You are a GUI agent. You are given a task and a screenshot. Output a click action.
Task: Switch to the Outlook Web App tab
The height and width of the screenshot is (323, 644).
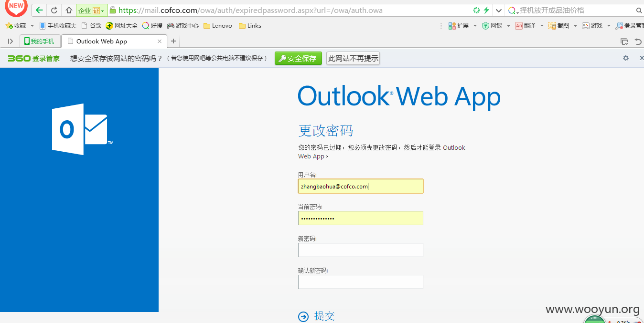pyautogui.click(x=114, y=41)
